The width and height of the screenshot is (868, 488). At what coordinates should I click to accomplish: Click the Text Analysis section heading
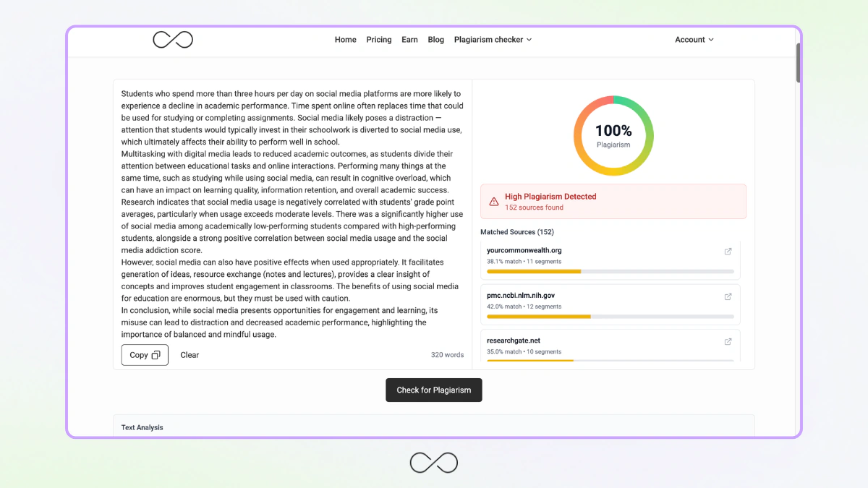click(142, 427)
